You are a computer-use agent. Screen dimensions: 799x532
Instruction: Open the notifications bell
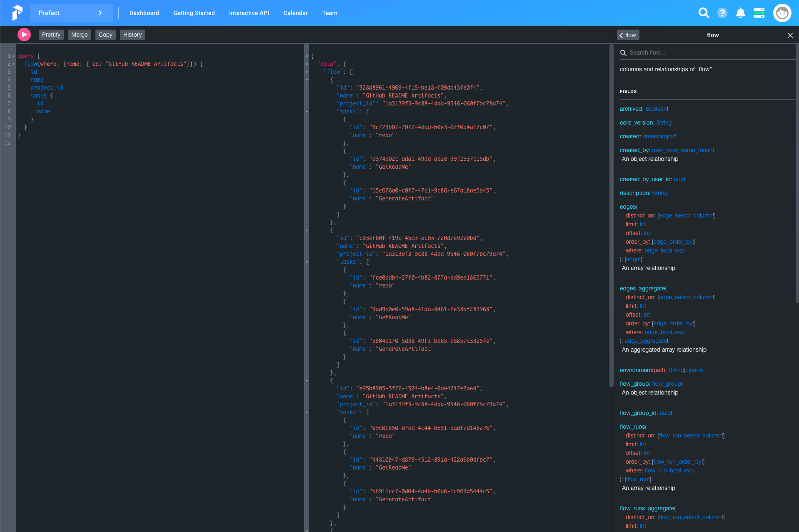click(740, 13)
